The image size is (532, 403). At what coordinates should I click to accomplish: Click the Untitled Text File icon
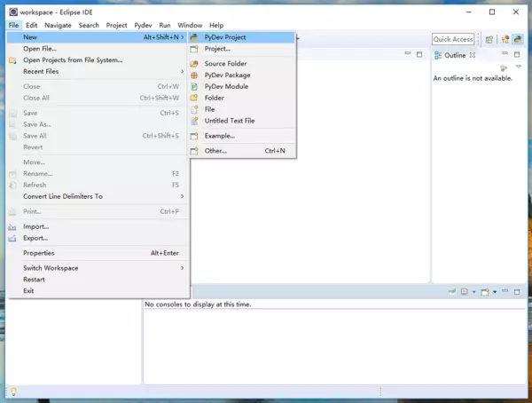point(194,121)
